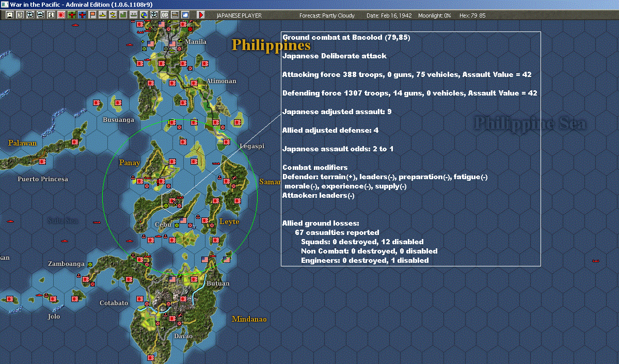Click 'Engineers: 0 destroyed, 1 disabled' line
Viewport: 619px width, 364px height.
(x=365, y=261)
